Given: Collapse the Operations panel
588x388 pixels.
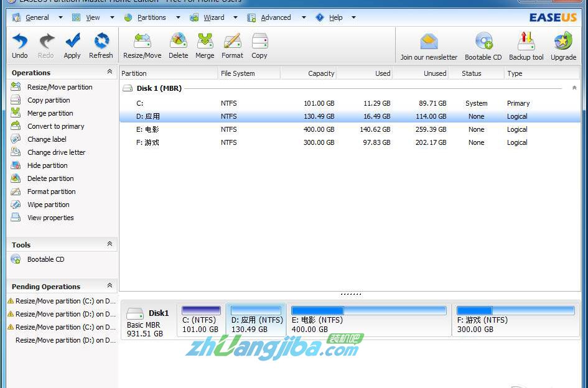Looking at the screenshot, I should 110,72.
